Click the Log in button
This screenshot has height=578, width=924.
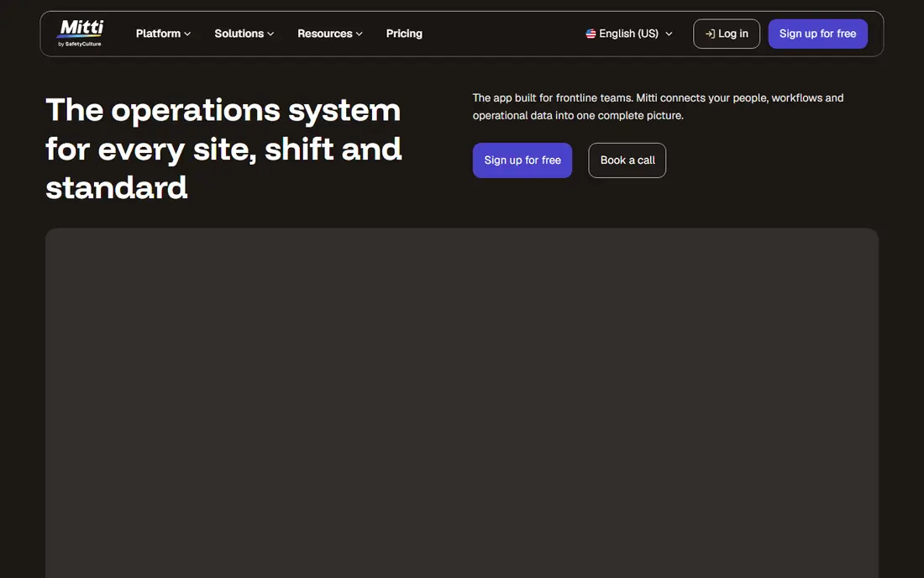point(727,34)
